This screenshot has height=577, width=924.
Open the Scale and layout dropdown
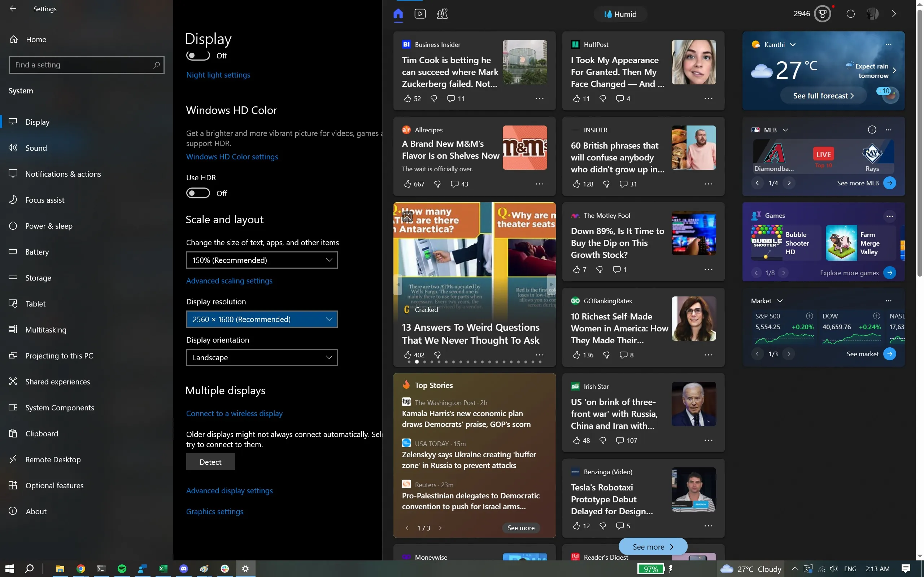[261, 260]
